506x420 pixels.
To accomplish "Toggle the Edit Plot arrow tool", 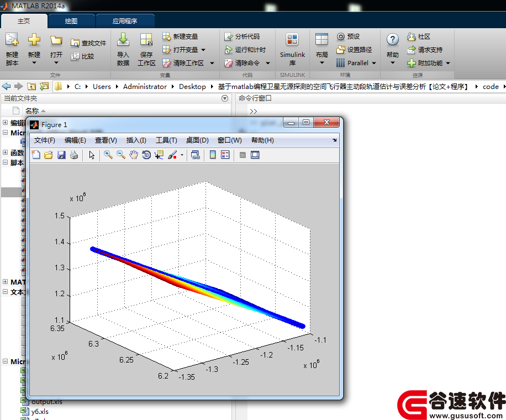I will pos(92,155).
